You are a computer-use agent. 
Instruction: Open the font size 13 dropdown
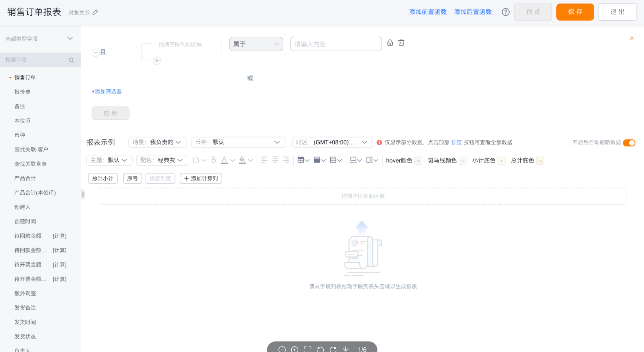click(x=199, y=160)
